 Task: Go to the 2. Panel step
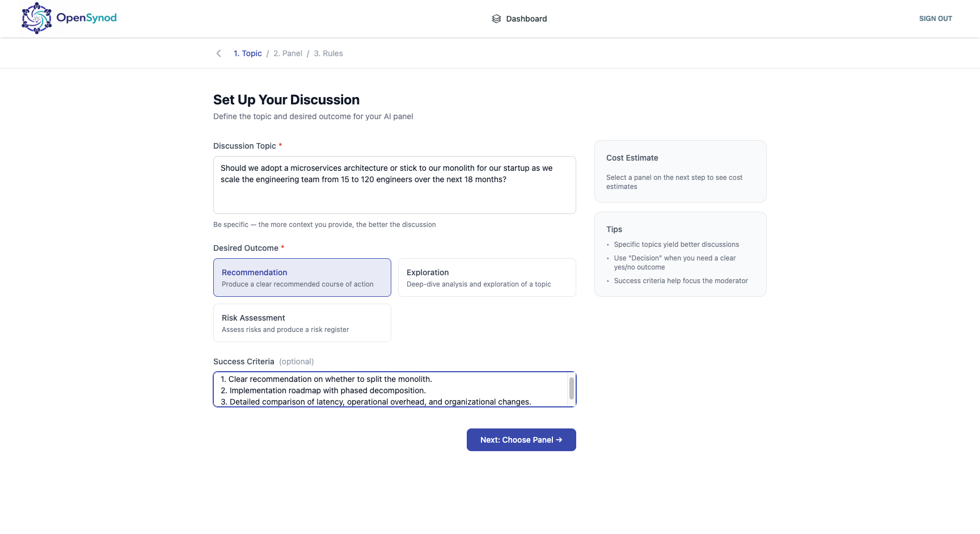(288, 53)
